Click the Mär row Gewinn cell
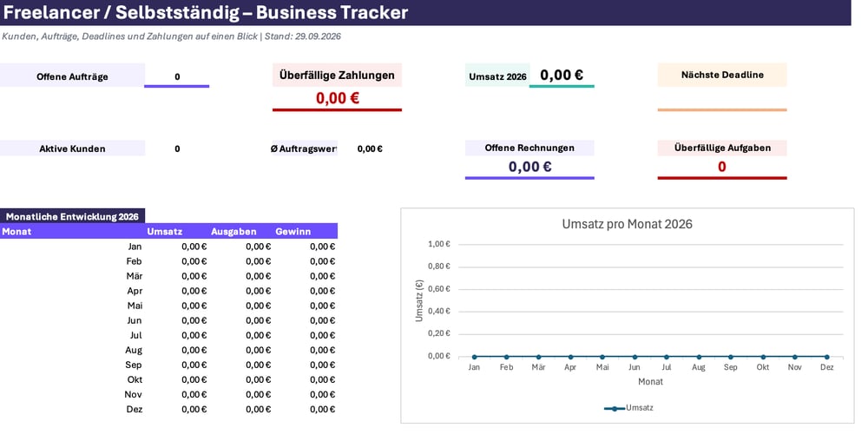868x441 pixels. pos(306,275)
